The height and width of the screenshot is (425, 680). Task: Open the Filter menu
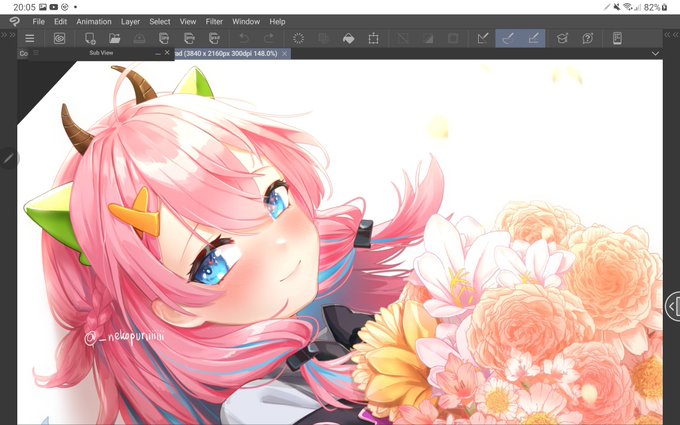pyautogui.click(x=214, y=21)
